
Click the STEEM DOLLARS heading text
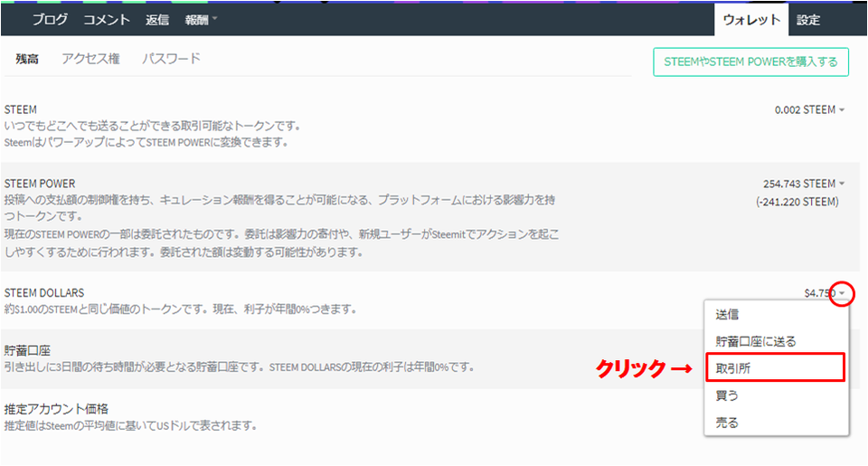coord(44,292)
